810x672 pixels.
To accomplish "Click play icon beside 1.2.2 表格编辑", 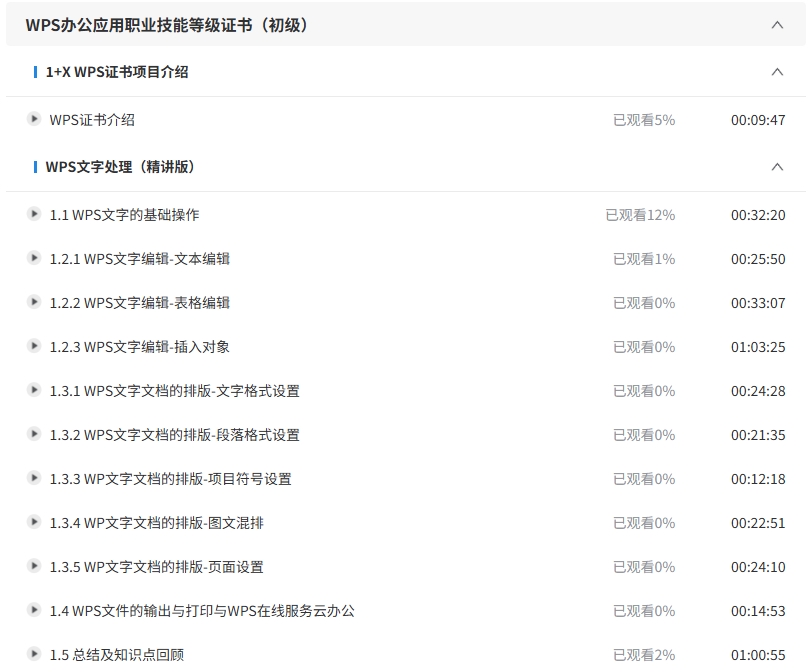I will (x=34, y=302).
